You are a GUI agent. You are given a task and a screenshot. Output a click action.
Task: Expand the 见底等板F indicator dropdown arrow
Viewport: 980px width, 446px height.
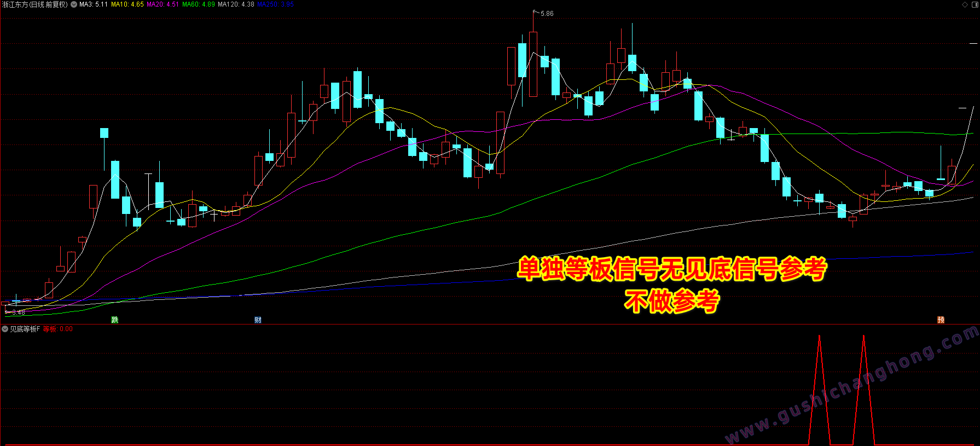coord(5,329)
